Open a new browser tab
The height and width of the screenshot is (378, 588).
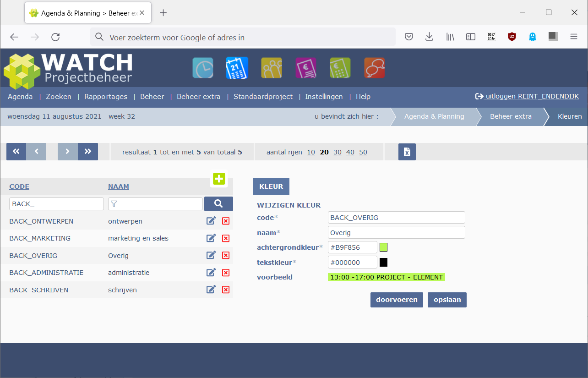[163, 13]
